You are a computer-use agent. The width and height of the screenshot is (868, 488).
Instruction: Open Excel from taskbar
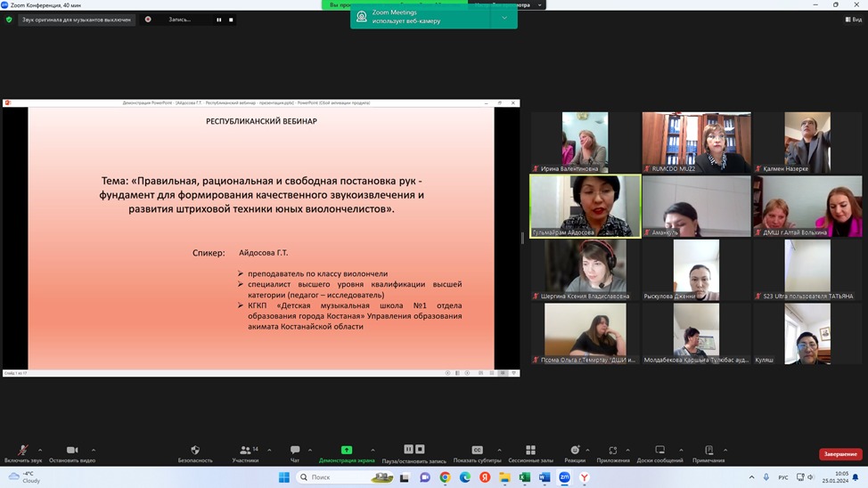(x=525, y=477)
